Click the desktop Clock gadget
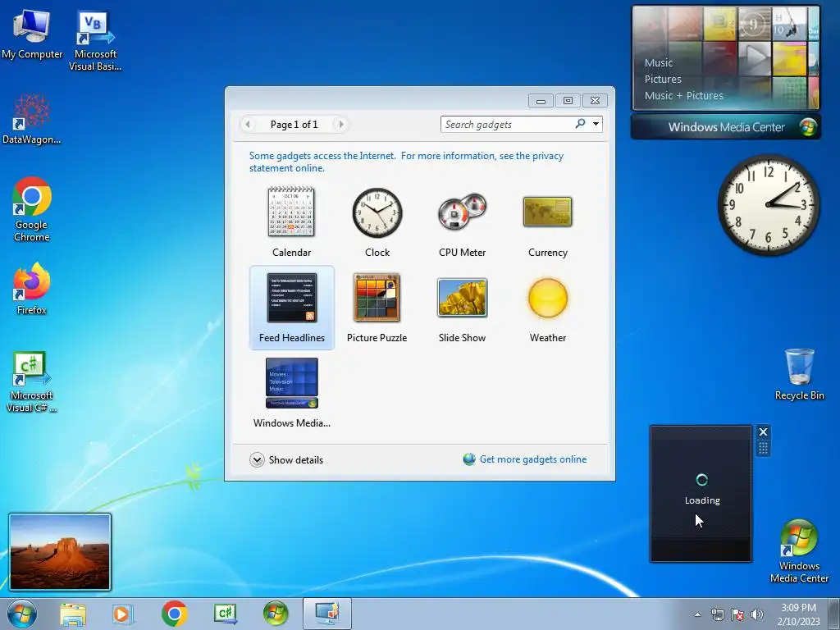The height and width of the screenshot is (630, 840). click(x=768, y=204)
